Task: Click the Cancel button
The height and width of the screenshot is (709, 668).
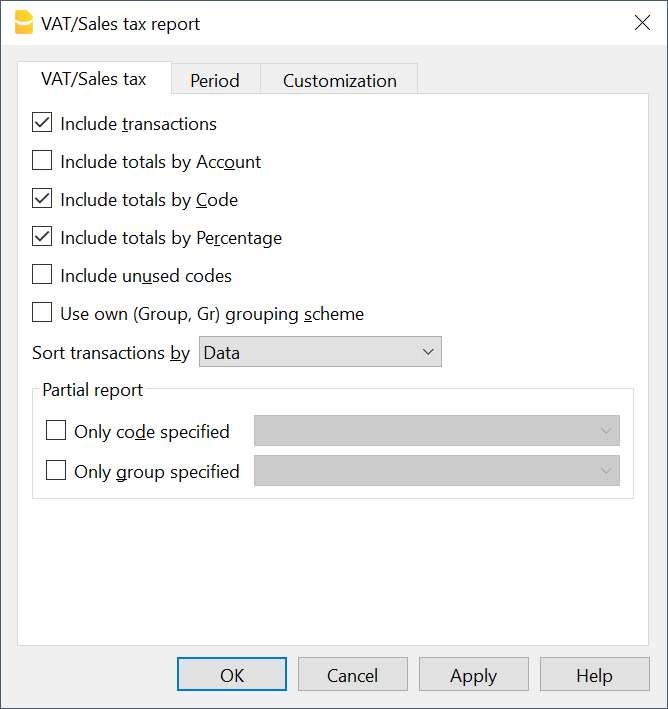Action: pyautogui.click(x=353, y=675)
